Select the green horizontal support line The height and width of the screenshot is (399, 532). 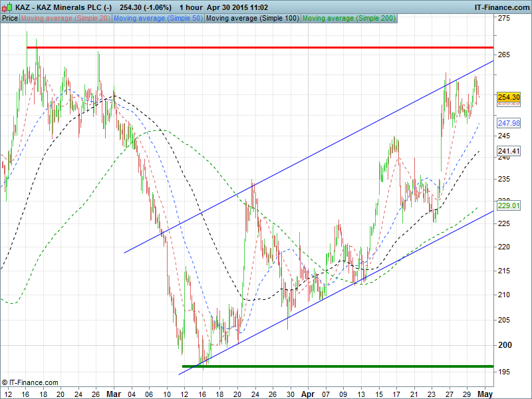coord(332,366)
